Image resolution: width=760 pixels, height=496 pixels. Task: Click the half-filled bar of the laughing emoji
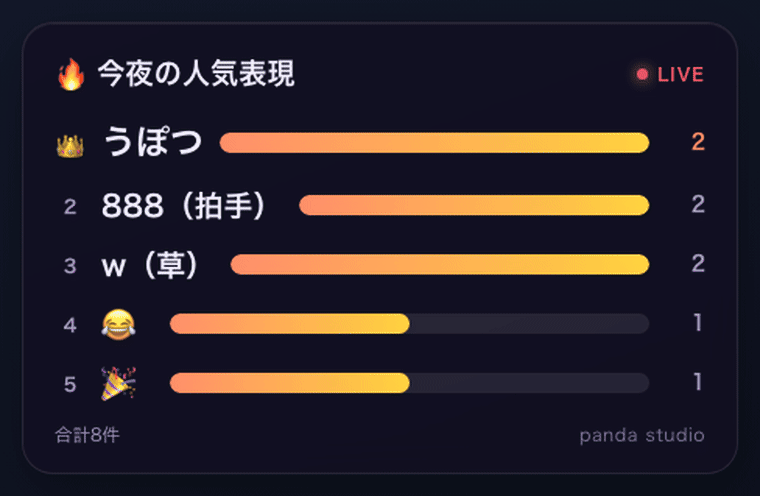410,323
